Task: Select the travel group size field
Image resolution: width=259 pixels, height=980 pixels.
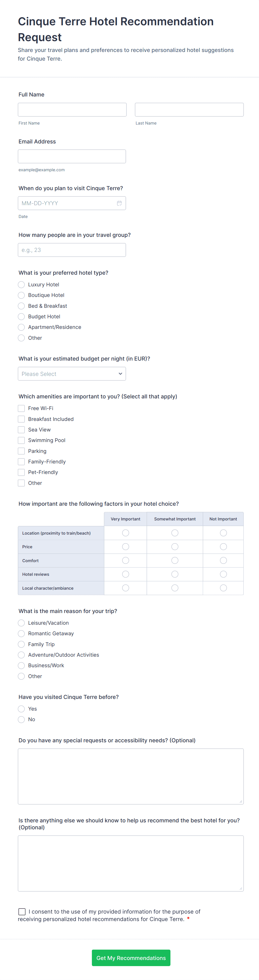Action: pyautogui.click(x=72, y=250)
